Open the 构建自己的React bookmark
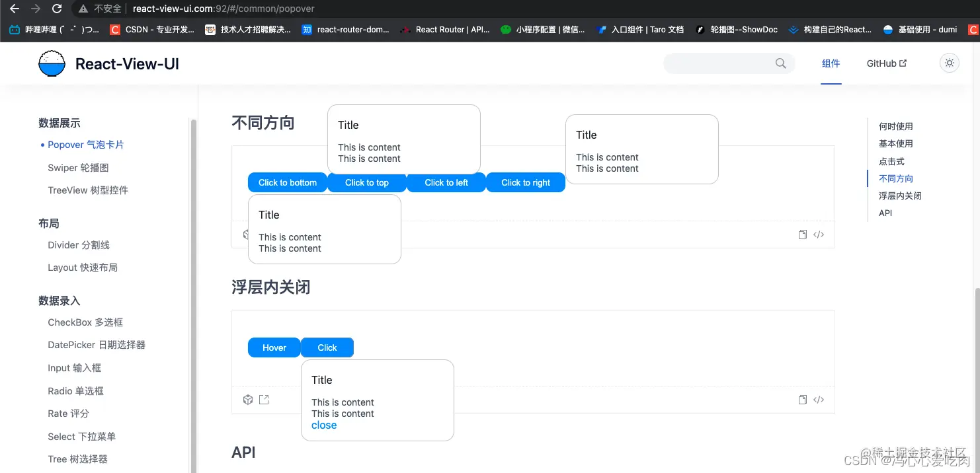The image size is (980, 473). [x=831, y=30]
